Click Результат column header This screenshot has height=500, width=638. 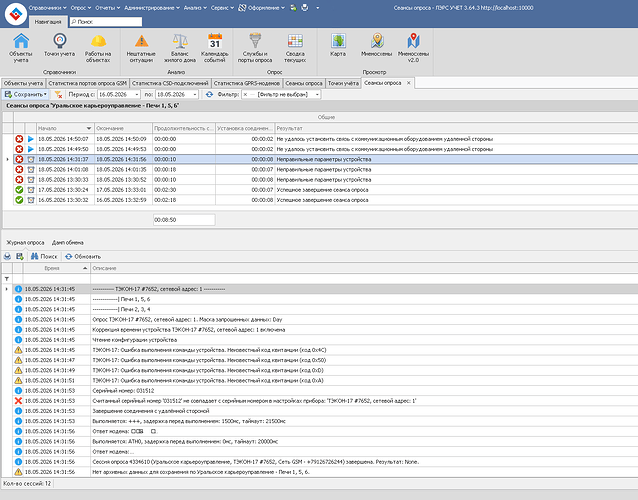(456, 128)
